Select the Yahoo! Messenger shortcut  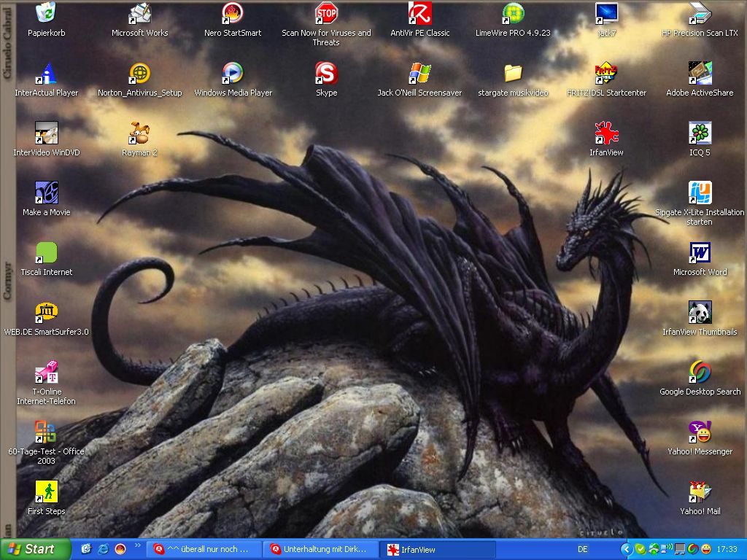[700, 432]
